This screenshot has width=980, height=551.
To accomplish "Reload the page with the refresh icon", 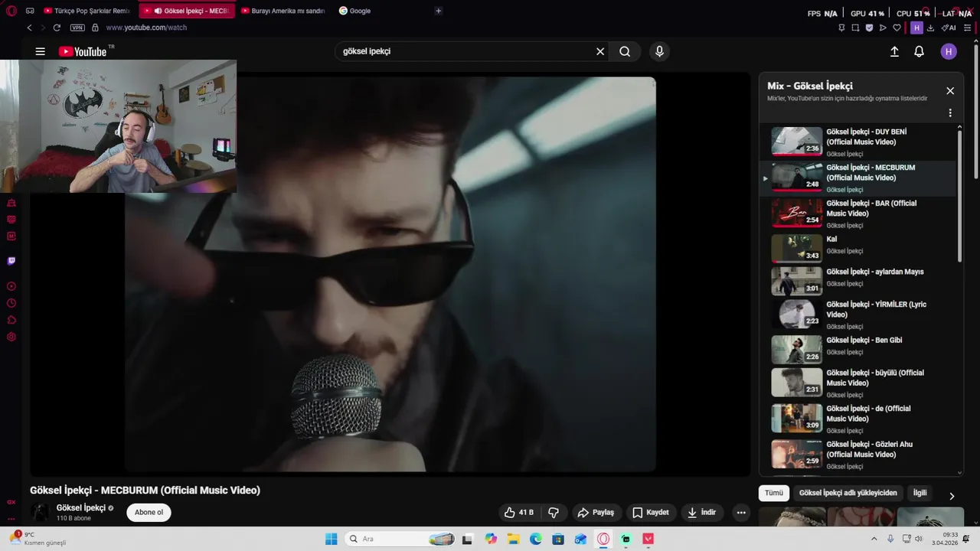I will pyautogui.click(x=57, y=28).
